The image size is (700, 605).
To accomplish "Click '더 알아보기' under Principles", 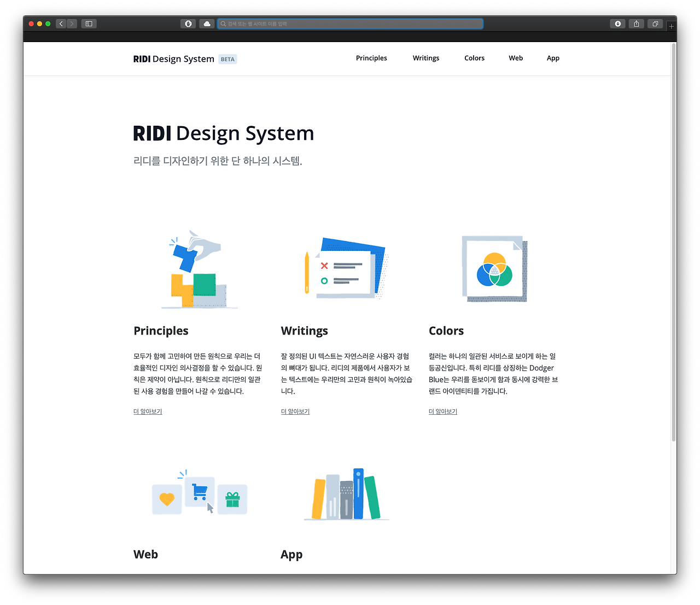I will pos(148,412).
